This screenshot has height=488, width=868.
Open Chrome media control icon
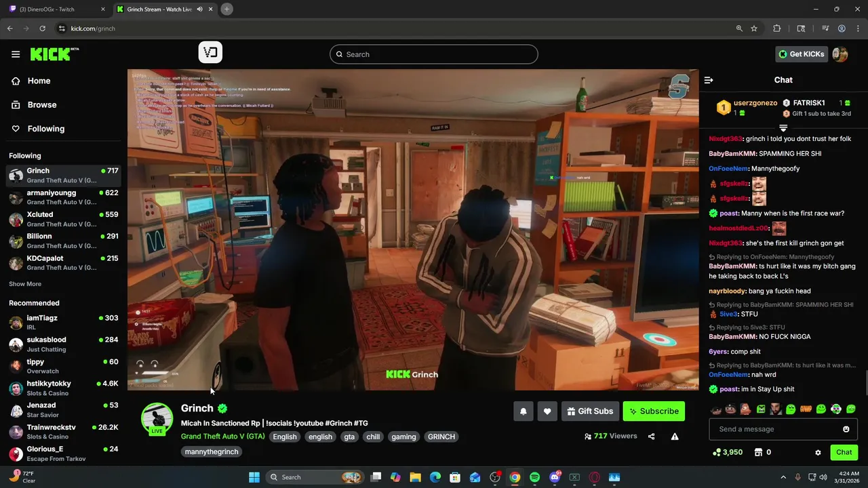pos(825,28)
